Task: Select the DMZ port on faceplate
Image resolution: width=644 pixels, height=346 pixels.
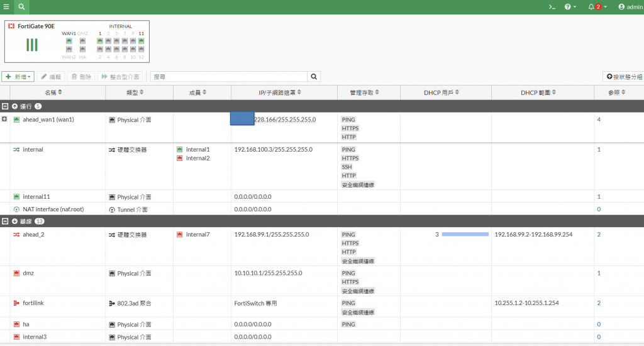Action: [x=82, y=41]
